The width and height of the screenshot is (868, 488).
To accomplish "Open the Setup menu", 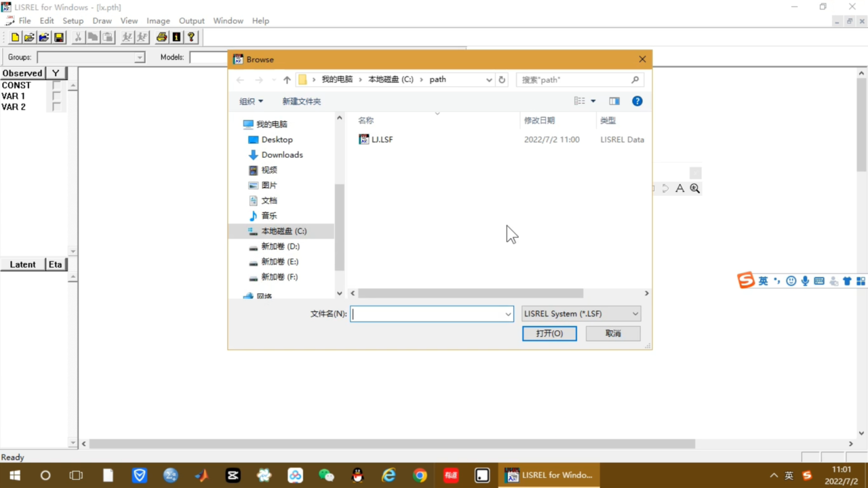I will [x=73, y=21].
